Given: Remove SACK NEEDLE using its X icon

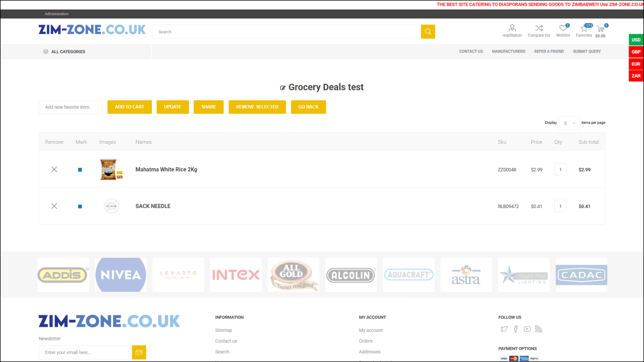Looking at the screenshot, I should pos(54,206).
